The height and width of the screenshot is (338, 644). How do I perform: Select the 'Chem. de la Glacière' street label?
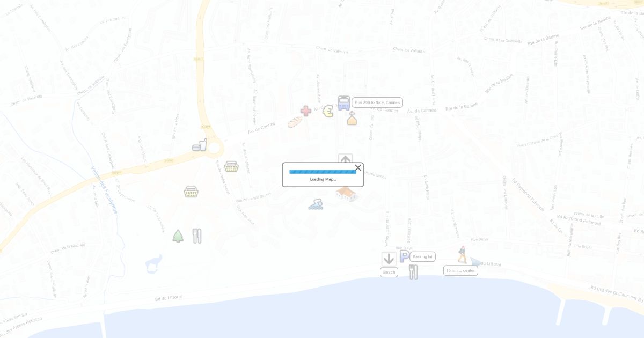coord(68,248)
